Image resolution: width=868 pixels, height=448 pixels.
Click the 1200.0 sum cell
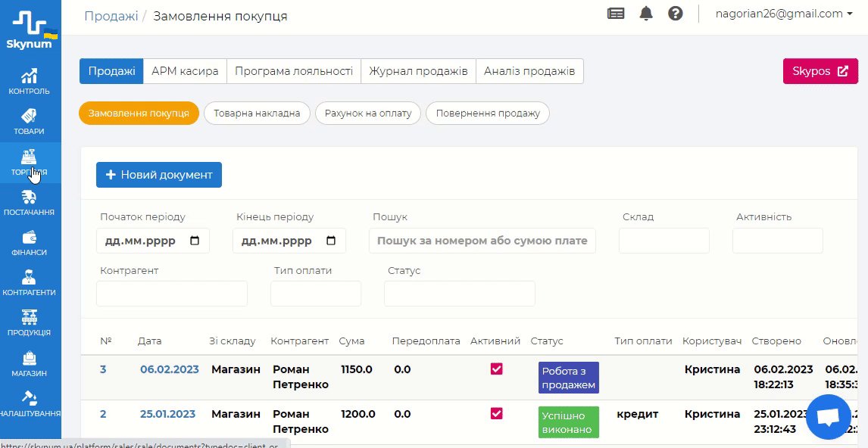click(358, 414)
